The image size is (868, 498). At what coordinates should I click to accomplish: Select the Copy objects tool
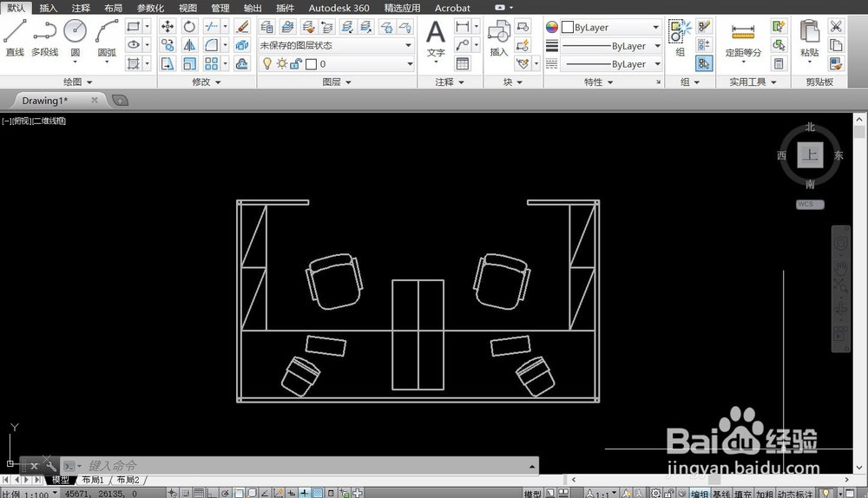point(168,45)
